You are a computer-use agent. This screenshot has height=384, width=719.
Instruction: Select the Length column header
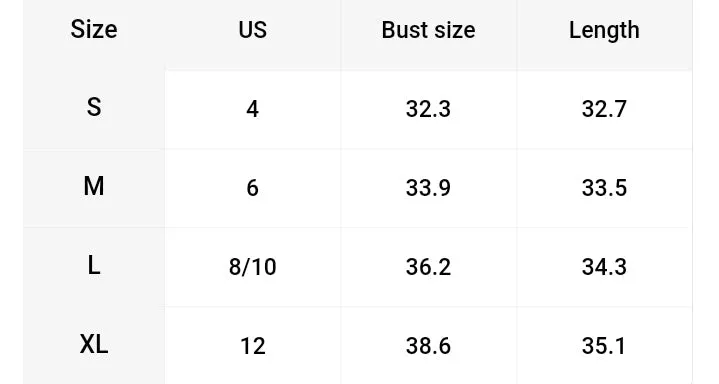pyautogui.click(x=604, y=31)
